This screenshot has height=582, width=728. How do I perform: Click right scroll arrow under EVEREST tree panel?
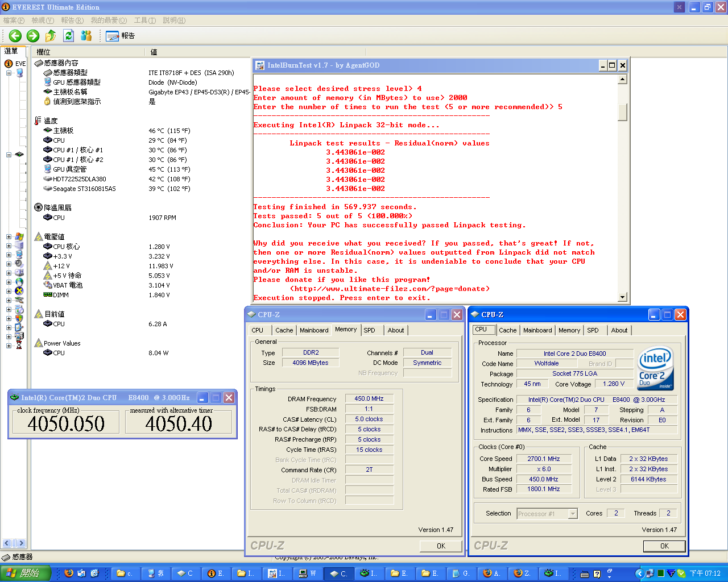pyautogui.click(x=20, y=543)
